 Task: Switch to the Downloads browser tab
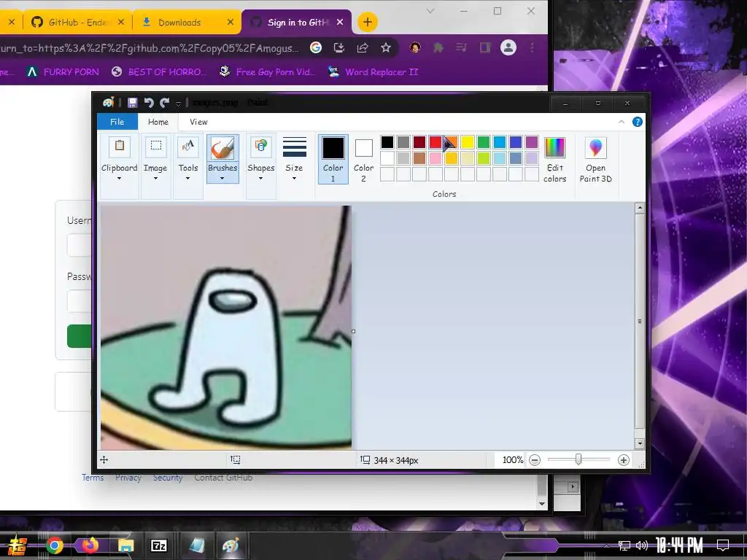[186, 23]
